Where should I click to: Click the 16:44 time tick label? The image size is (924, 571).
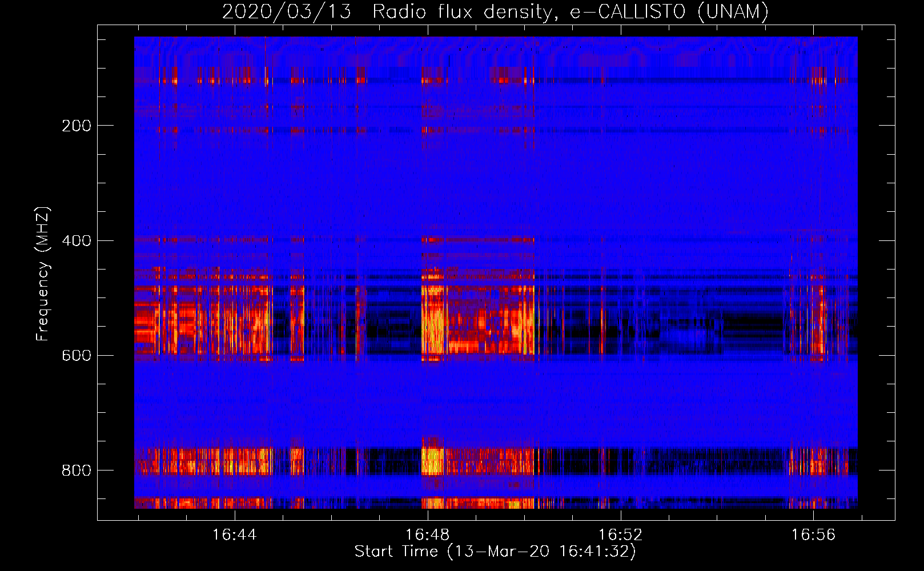click(x=235, y=534)
